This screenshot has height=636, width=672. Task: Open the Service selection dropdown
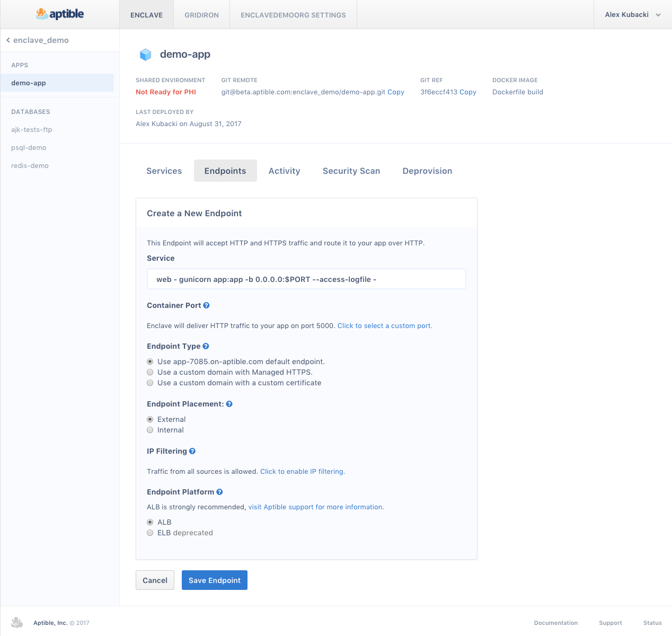click(x=306, y=279)
